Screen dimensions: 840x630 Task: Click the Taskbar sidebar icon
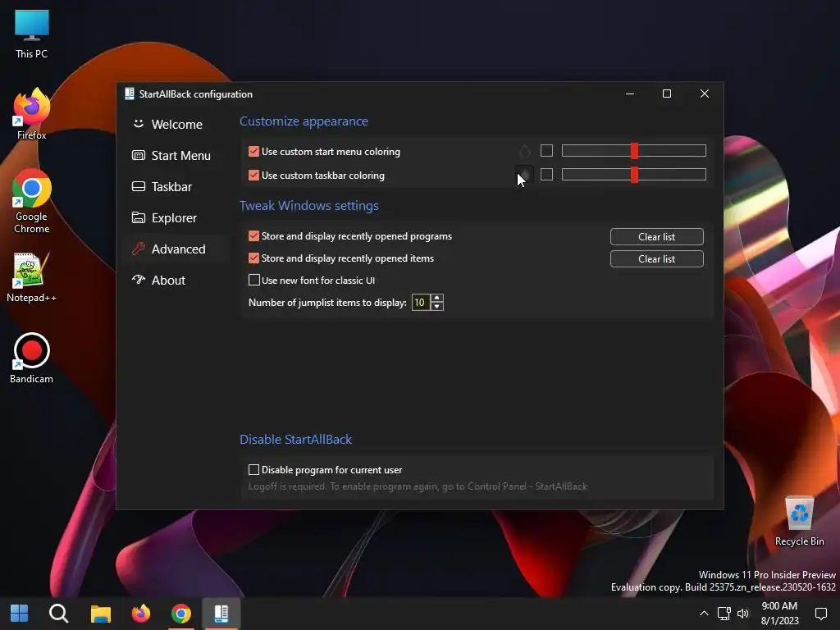138,186
